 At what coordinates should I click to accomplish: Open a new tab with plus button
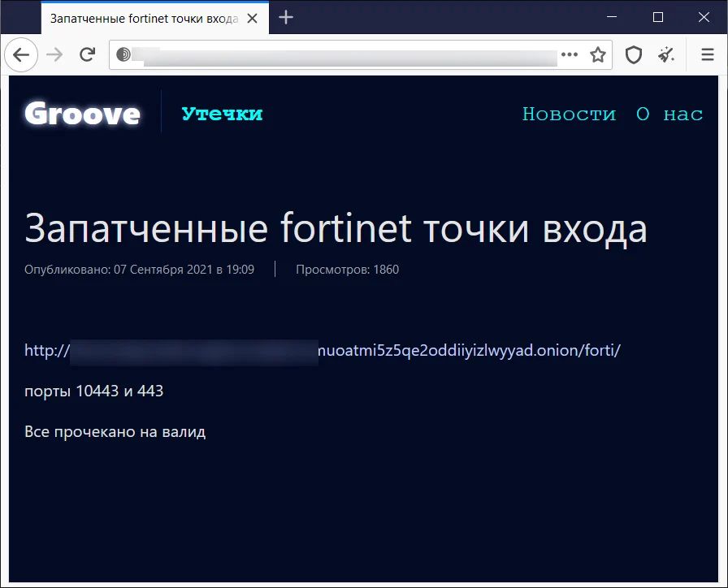point(286,17)
